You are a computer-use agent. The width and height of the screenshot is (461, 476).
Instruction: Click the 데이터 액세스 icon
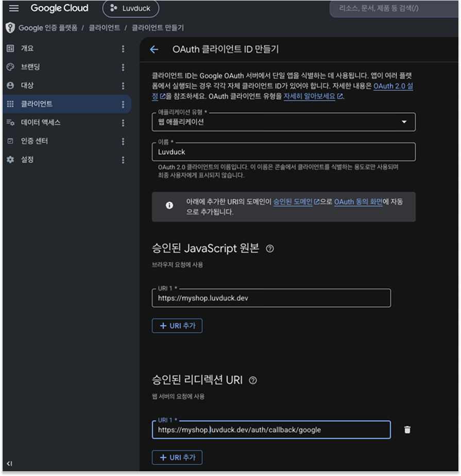[10, 122]
